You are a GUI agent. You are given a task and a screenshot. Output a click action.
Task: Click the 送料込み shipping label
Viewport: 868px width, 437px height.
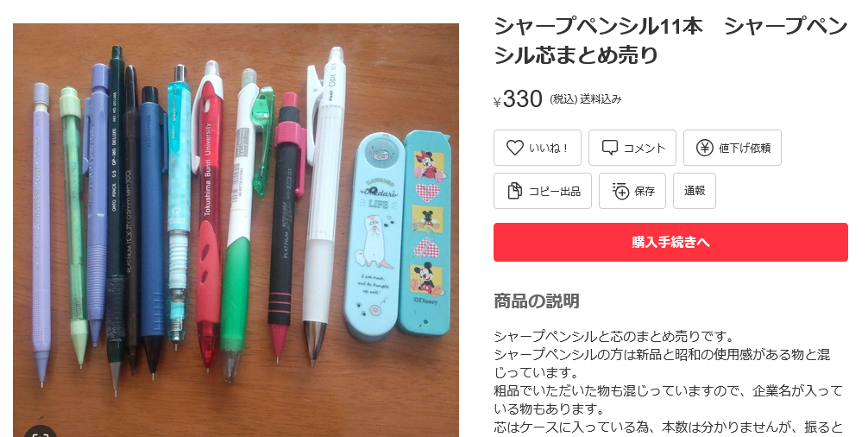[x=601, y=99]
